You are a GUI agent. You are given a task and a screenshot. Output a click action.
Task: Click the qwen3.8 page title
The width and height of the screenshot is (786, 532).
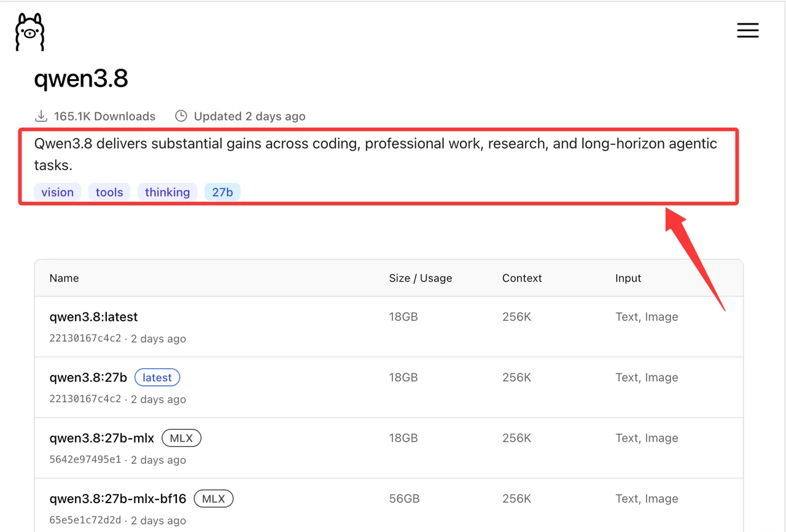(81, 79)
